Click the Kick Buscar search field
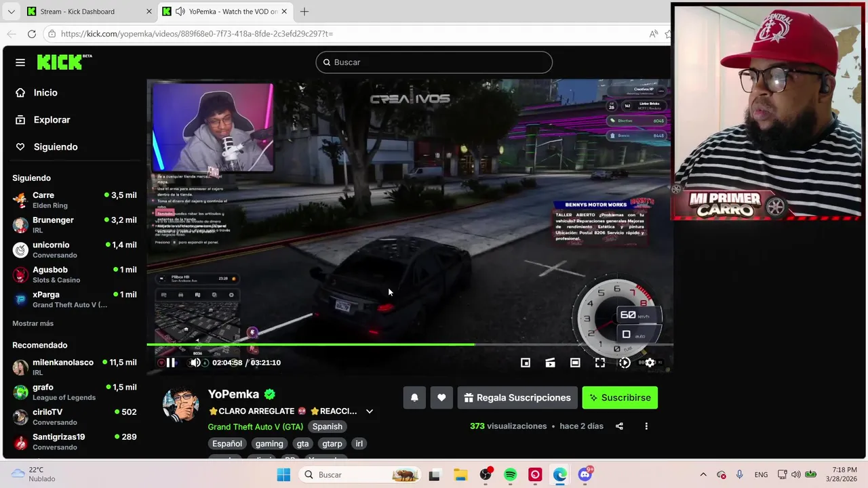This screenshot has width=868, height=488. tap(434, 62)
